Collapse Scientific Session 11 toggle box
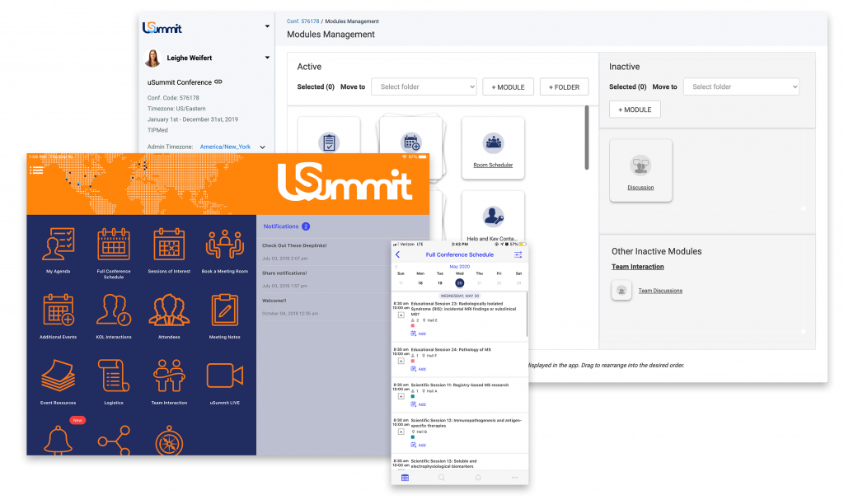 click(x=401, y=396)
